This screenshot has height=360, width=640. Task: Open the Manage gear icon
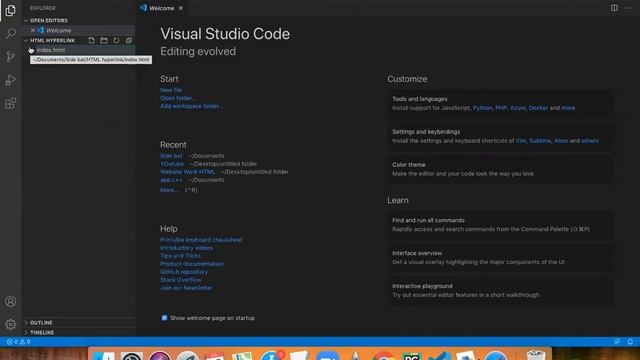(11, 324)
